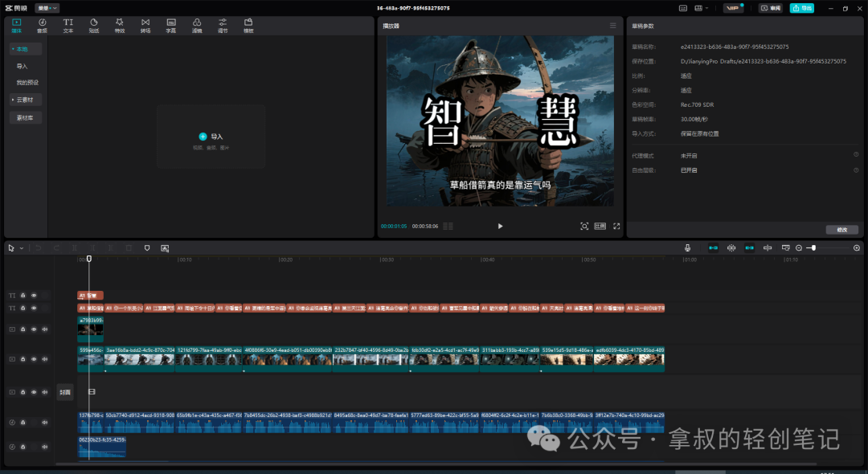Open the 音频 audio tab
The width and height of the screenshot is (868, 474).
tap(42, 26)
